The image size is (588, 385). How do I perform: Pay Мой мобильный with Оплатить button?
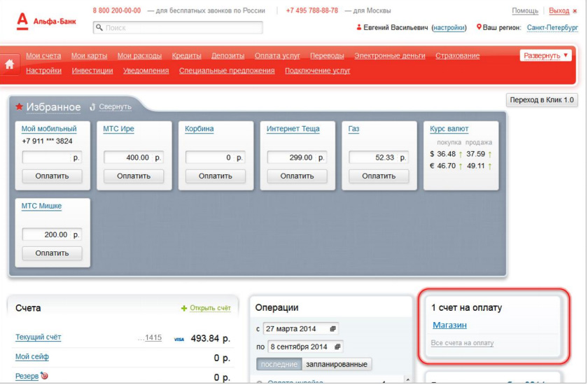(x=52, y=176)
